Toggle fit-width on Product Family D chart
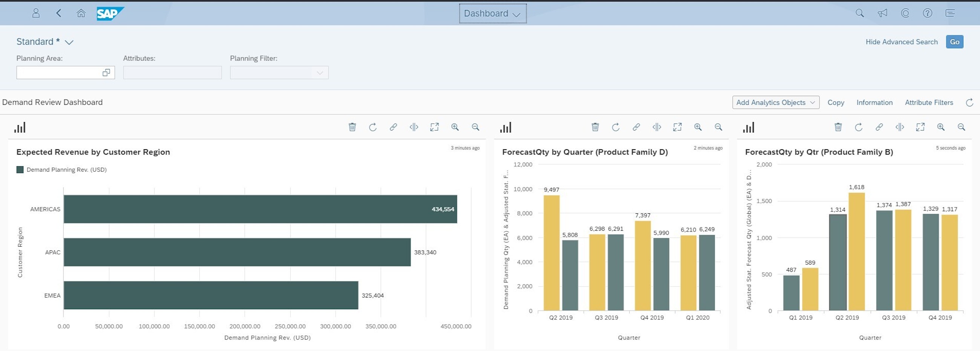 tap(657, 127)
